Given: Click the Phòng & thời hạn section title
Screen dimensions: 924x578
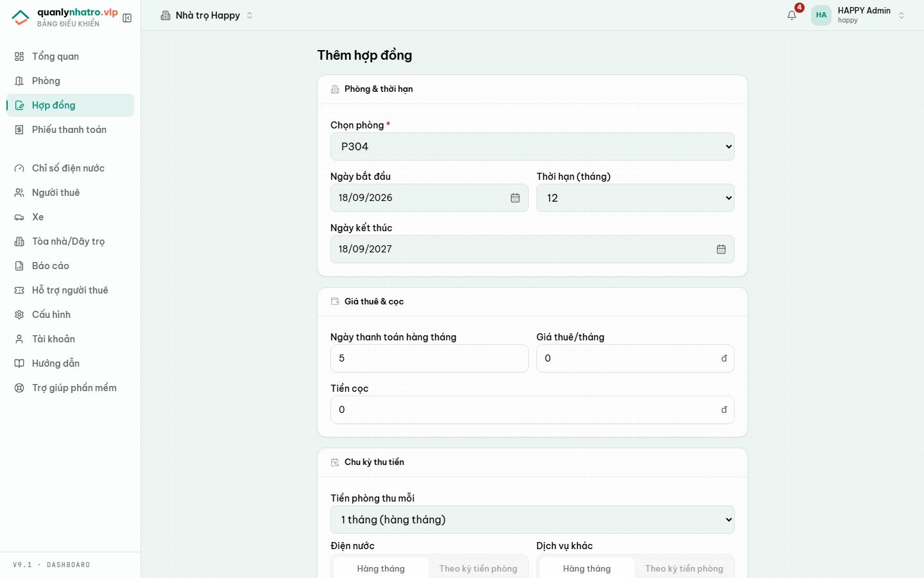Looking at the screenshot, I should 379,89.
